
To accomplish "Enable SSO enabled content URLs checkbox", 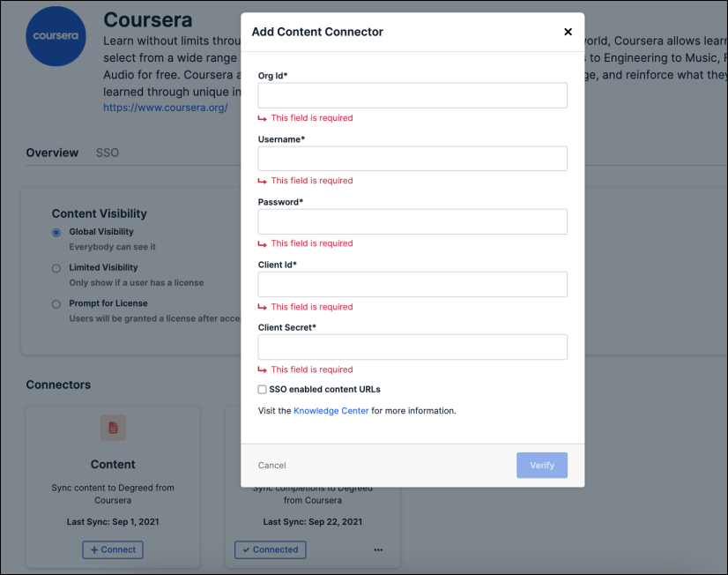I will [263, 389].
